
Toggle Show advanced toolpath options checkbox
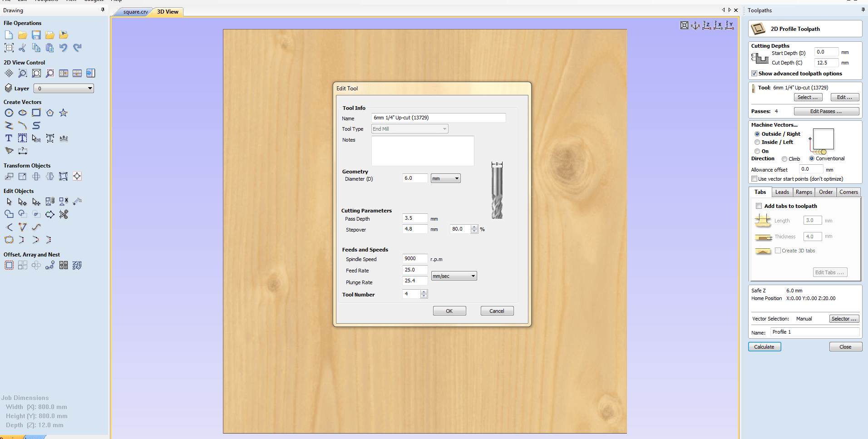pos(754,74)
